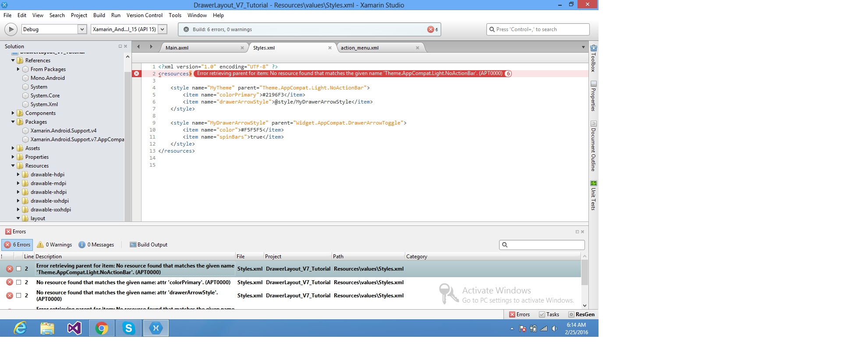Toggle the 6 Errors filter button
The width and height of the screenshot is (868, 357).
tap(17, 245)
